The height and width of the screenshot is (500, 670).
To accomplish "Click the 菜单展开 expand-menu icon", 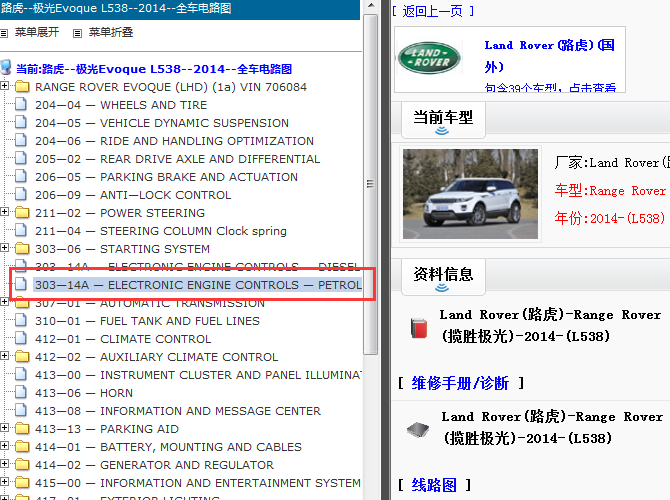I will pos(4,33).
